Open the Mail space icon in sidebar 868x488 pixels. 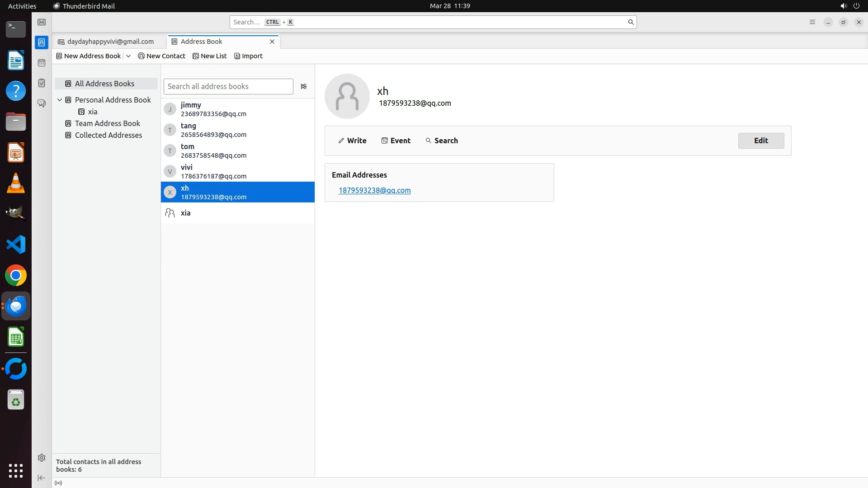(42, 22)
